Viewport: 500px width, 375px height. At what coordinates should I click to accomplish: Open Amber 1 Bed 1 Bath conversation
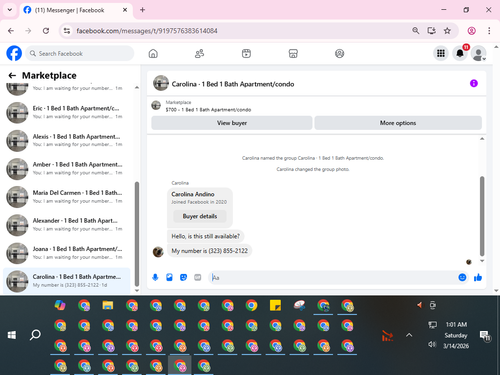point(67,168)
